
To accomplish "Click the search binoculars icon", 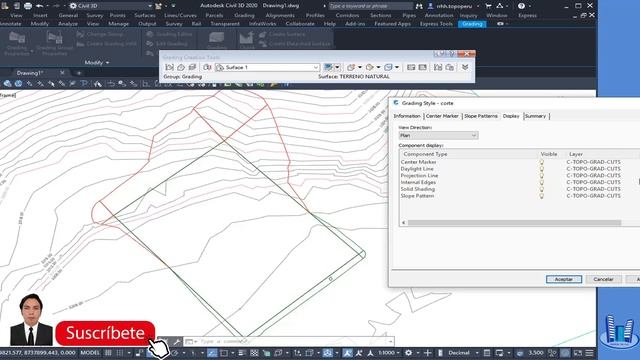I will point(419,6).
